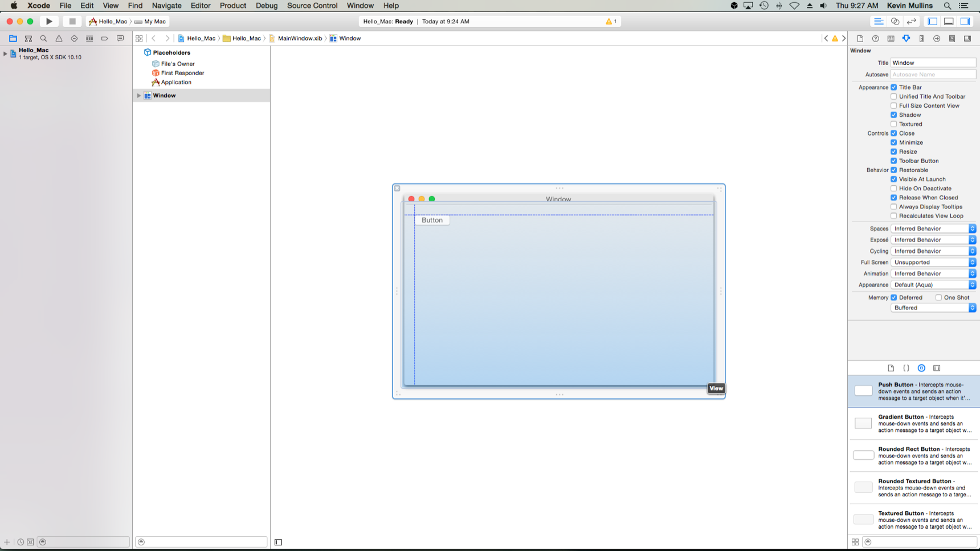Open the Editor menu
This screenshot has height=551, width=980.
point(201,6)
